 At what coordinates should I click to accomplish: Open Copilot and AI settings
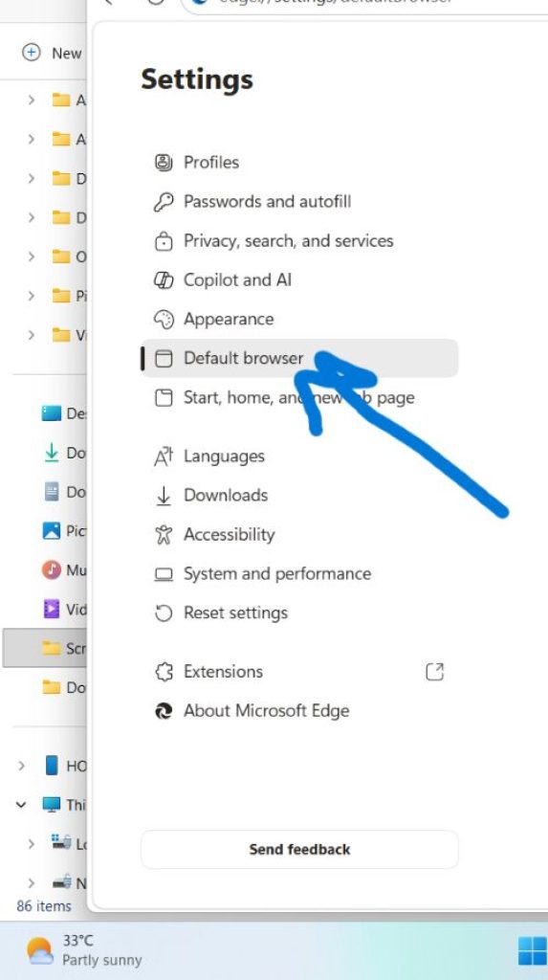tap(299, 280)
